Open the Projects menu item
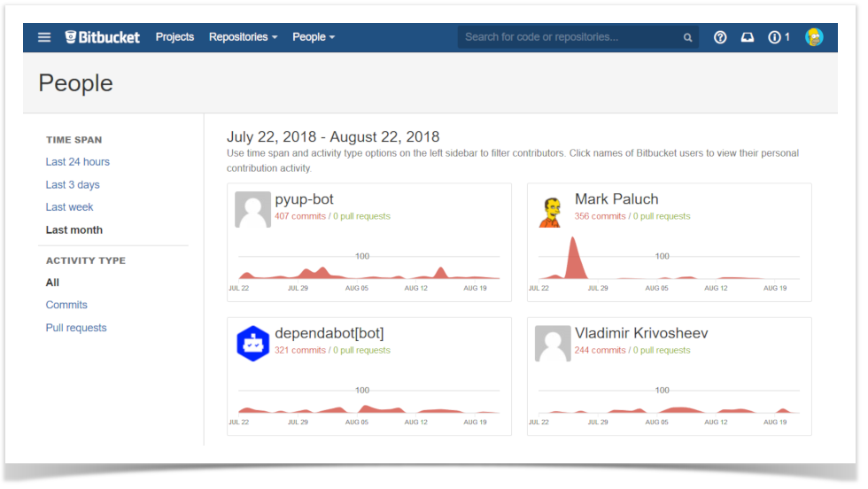This screenshot has width=868, height=489. pyautogui.click(x=174, y=37)
